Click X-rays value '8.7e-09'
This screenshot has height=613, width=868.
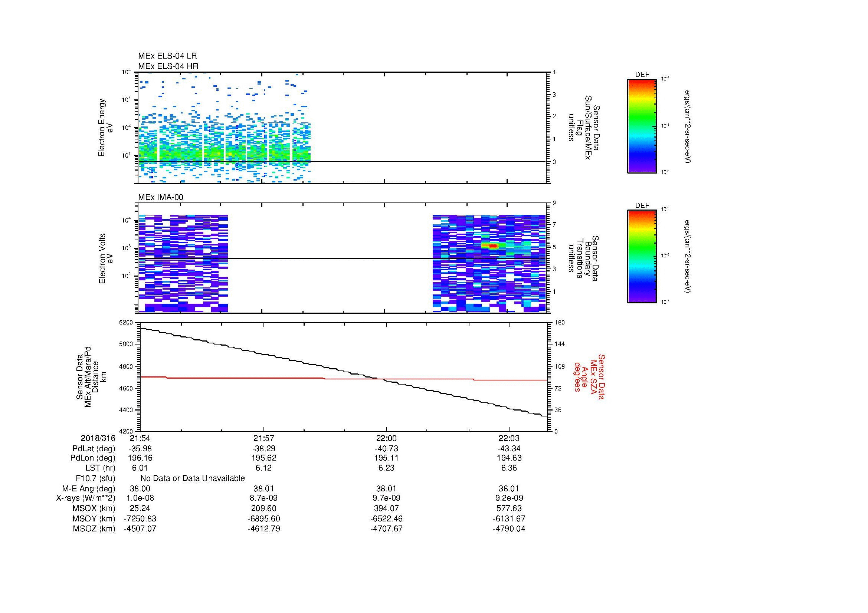[263, 498]
